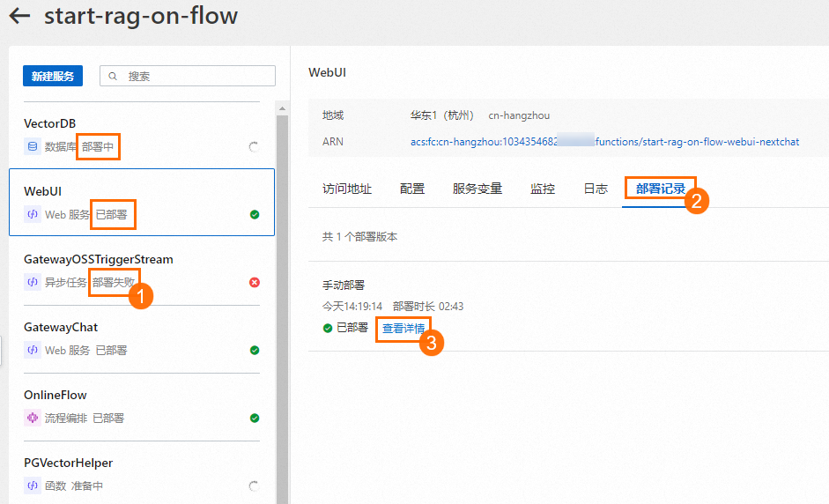Click the 查看详情 link
Image resolution: width=829 pixels, height=504 pixels.
[x=403, y=329]
